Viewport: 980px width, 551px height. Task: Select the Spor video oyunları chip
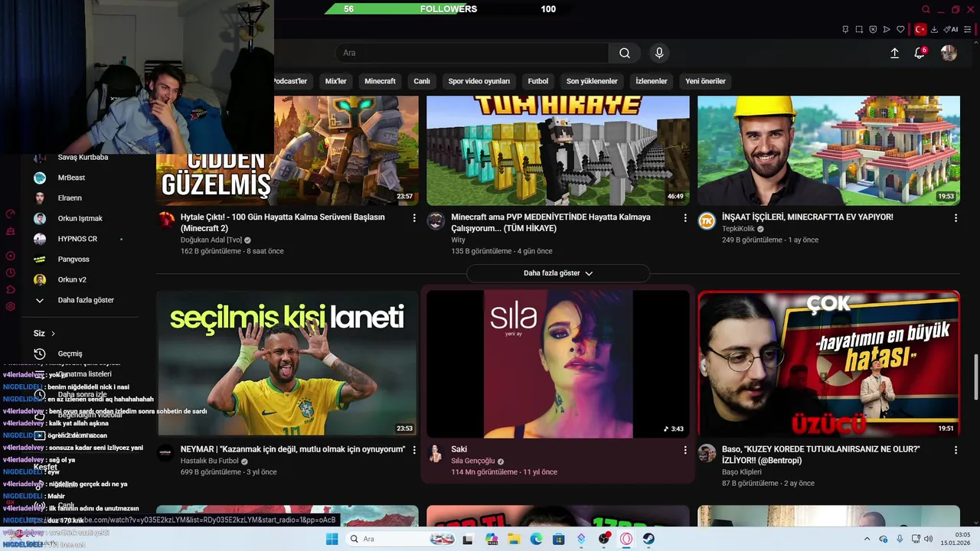pos(479,81)
